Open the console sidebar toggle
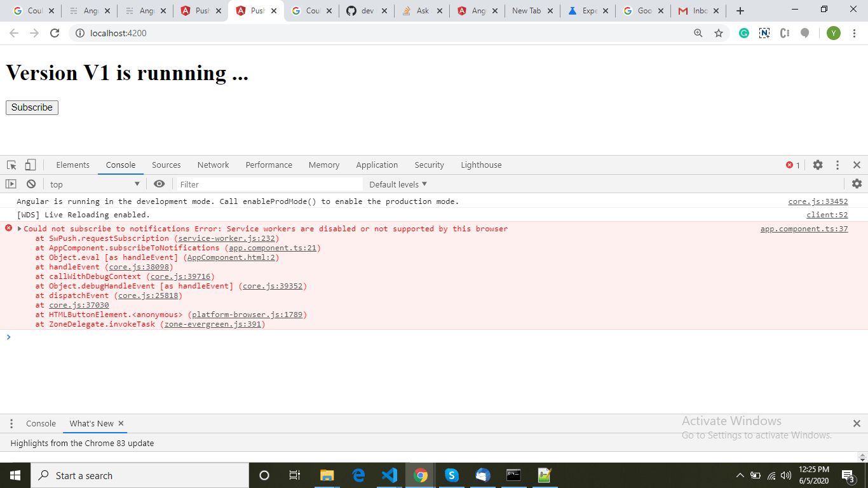Screen dimensions: 868x488 (11, 184)
